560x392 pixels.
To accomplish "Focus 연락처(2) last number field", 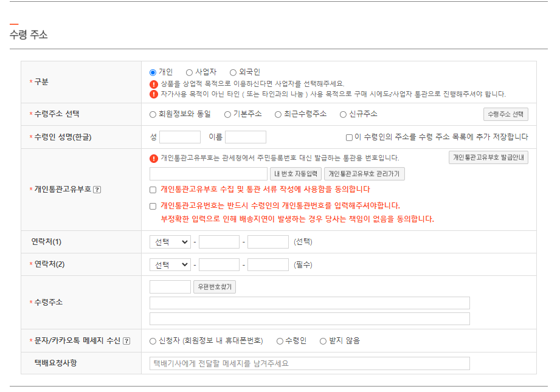I will [268, 264].
